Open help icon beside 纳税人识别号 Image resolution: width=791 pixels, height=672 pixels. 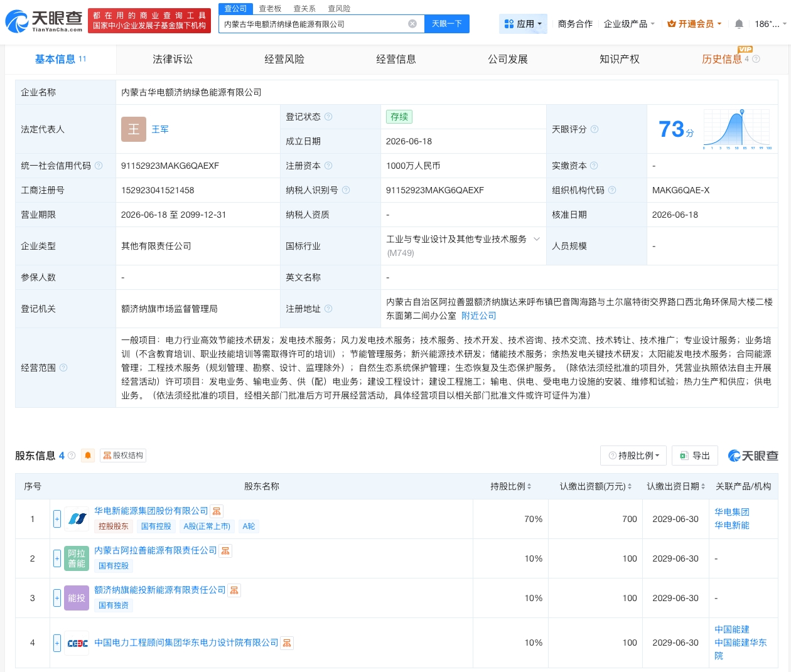(346, 190)
